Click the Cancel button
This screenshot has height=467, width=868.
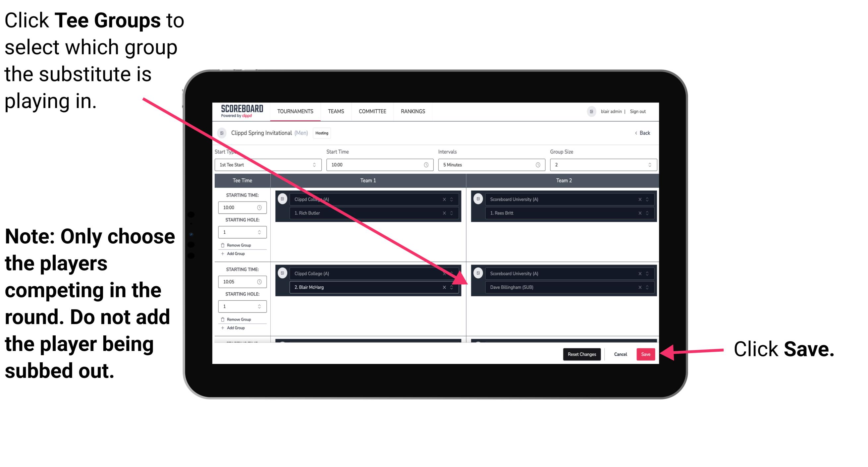pyautogui.click(x=620, y=353)
